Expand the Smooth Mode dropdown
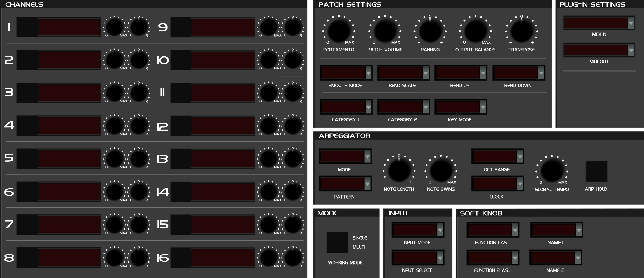644x278 pixels. pos(346,73)
